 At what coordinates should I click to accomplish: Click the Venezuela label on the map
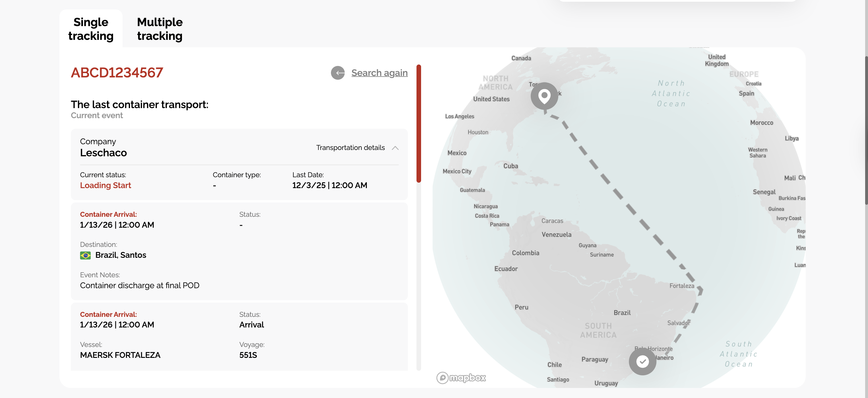point(556,235)
